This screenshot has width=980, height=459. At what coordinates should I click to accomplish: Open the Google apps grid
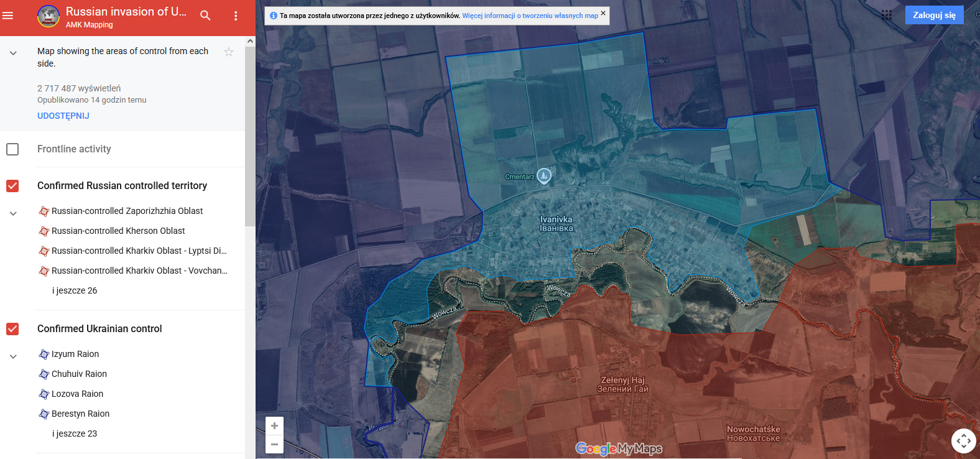tap(887, 15)
